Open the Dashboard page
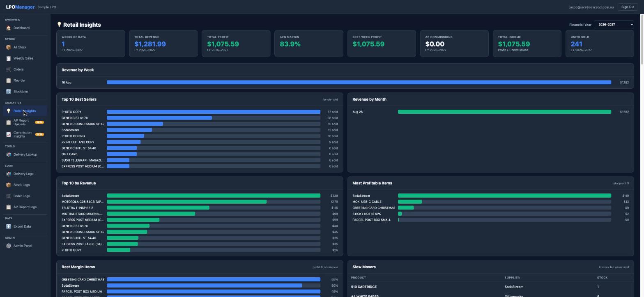The image size is (644, 297). [25, 28]
